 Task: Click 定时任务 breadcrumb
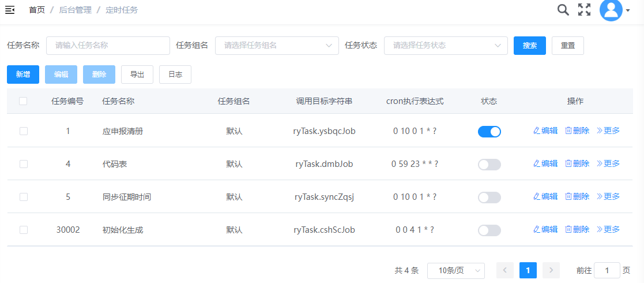click(122, 10)
